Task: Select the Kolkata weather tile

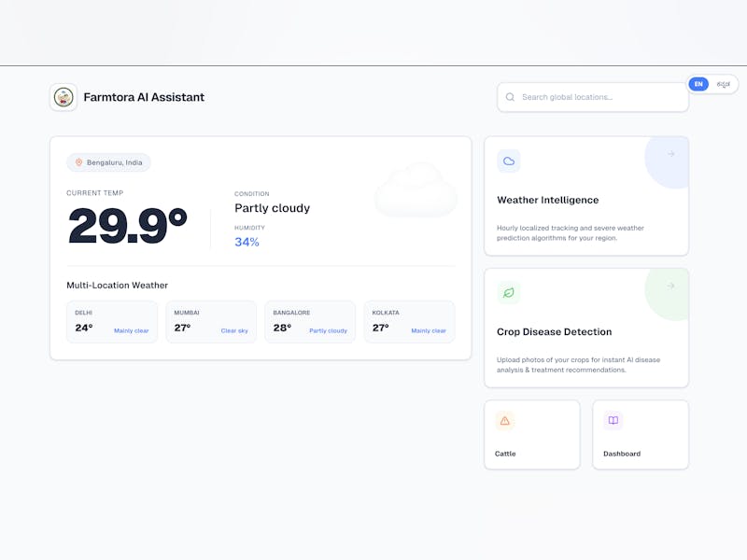Action: (409, 322)
